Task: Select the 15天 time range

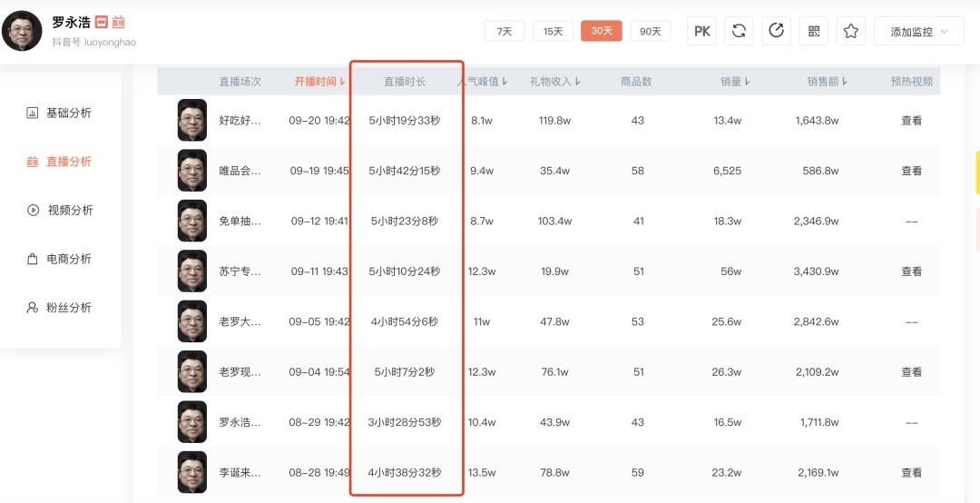Action: pos(554,31)
